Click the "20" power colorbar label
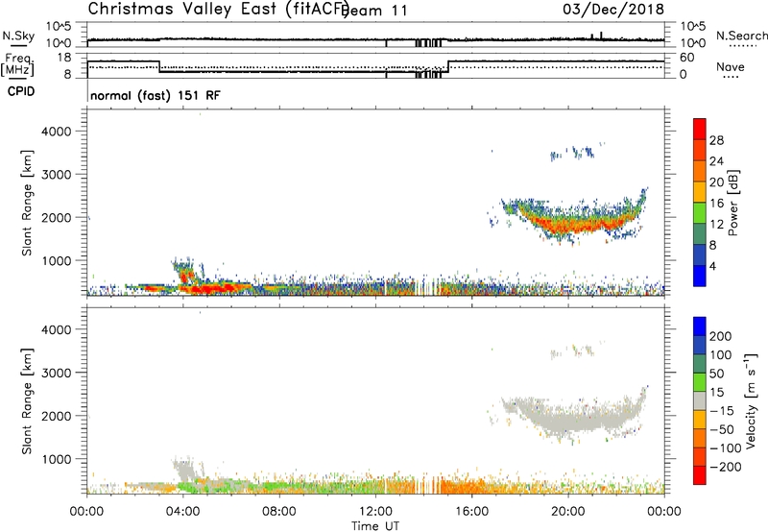 click(x=716, y=182)
